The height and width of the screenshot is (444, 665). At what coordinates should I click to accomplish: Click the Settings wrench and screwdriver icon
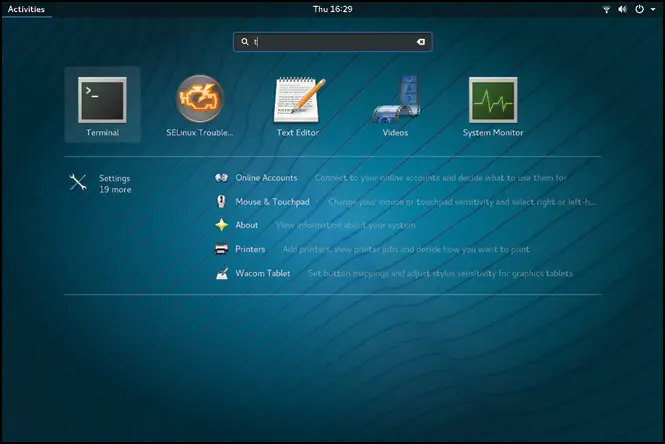click(79, 182)
